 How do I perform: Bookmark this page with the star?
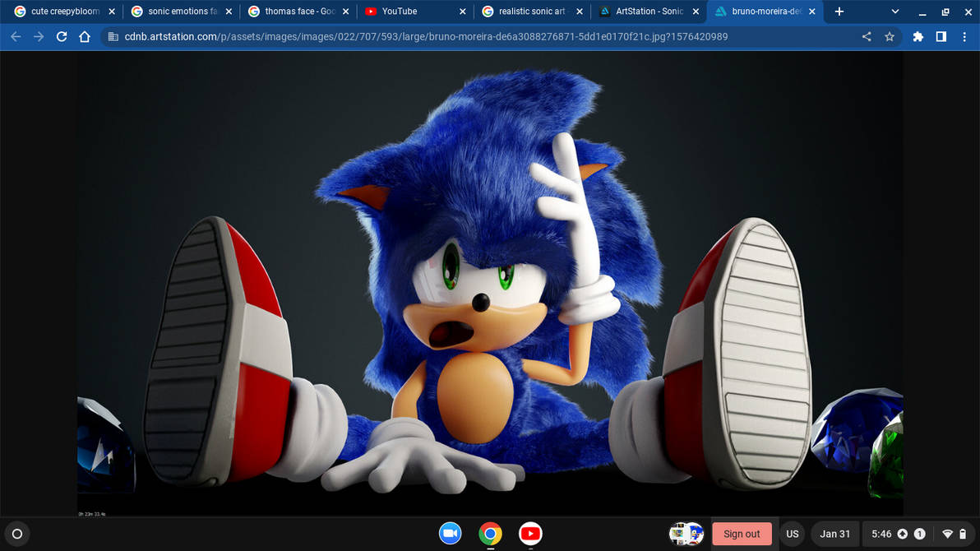coord(890,37)
